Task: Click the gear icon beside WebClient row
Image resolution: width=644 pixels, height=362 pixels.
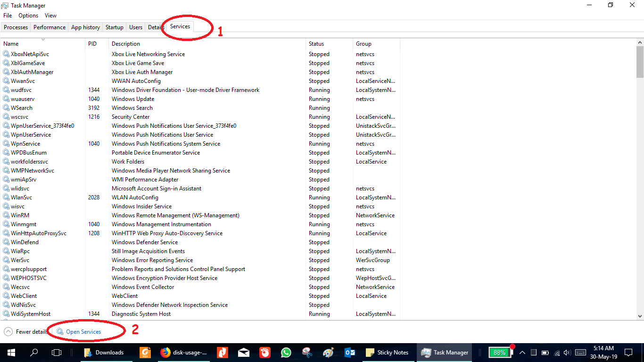Action: 6,296
